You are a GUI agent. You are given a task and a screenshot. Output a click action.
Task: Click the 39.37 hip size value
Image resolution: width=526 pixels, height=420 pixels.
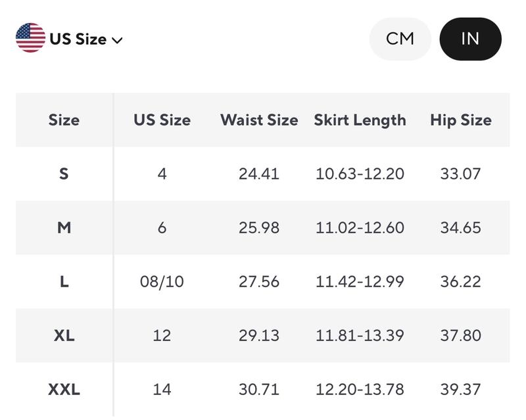(x=461, y=390)
